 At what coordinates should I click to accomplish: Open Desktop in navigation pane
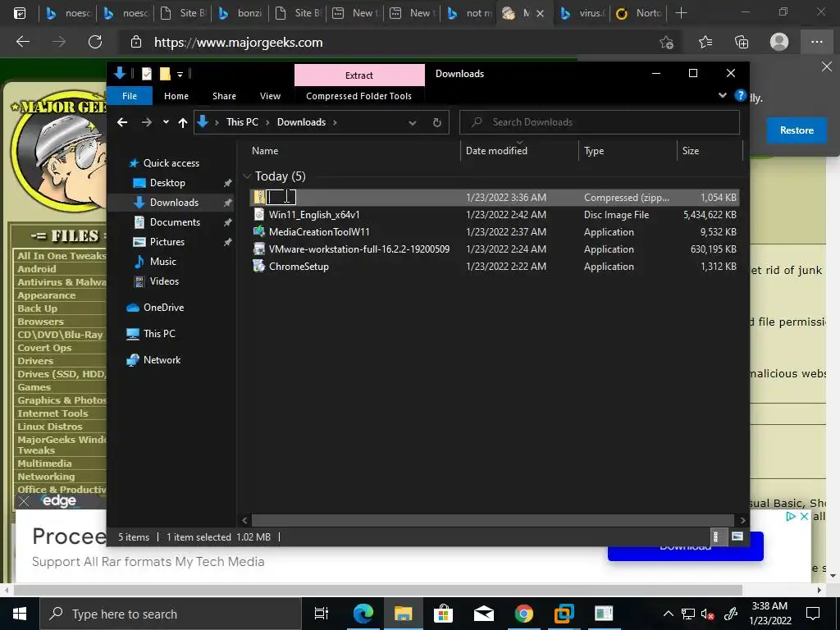(167, 183)
